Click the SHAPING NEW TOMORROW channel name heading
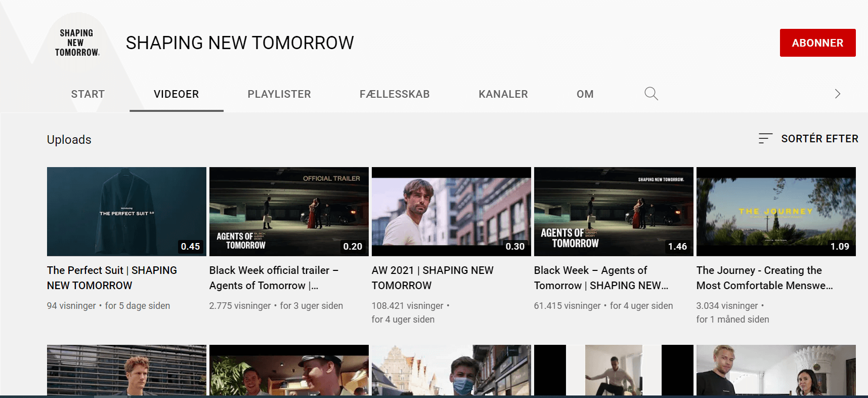The height and width of the screenshot is (398, 868). 240,43
